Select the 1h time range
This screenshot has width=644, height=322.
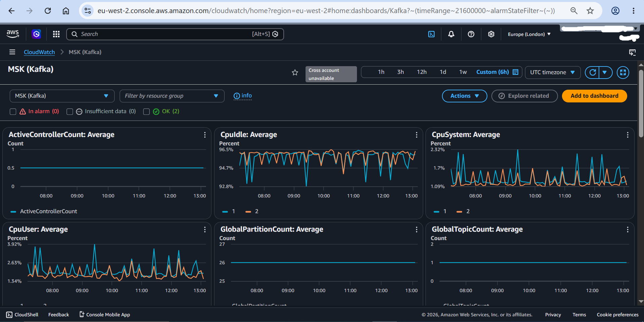coord(381,72)
